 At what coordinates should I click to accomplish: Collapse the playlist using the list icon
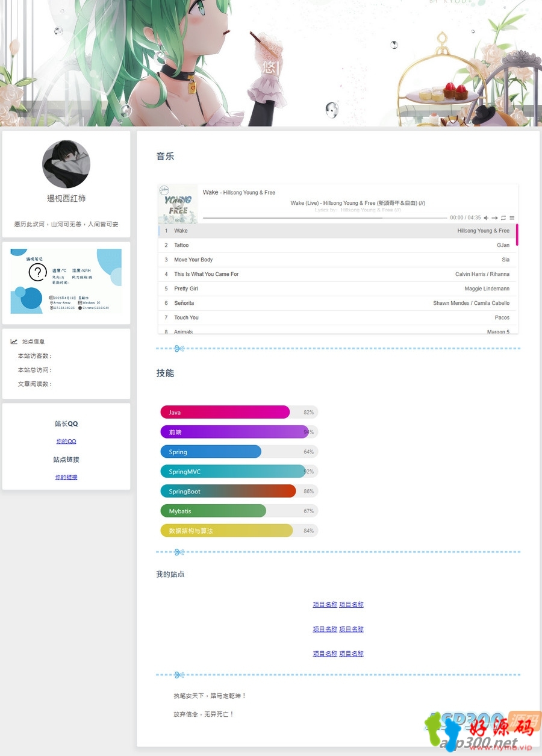pyautogui.click(x=512, y=217)
